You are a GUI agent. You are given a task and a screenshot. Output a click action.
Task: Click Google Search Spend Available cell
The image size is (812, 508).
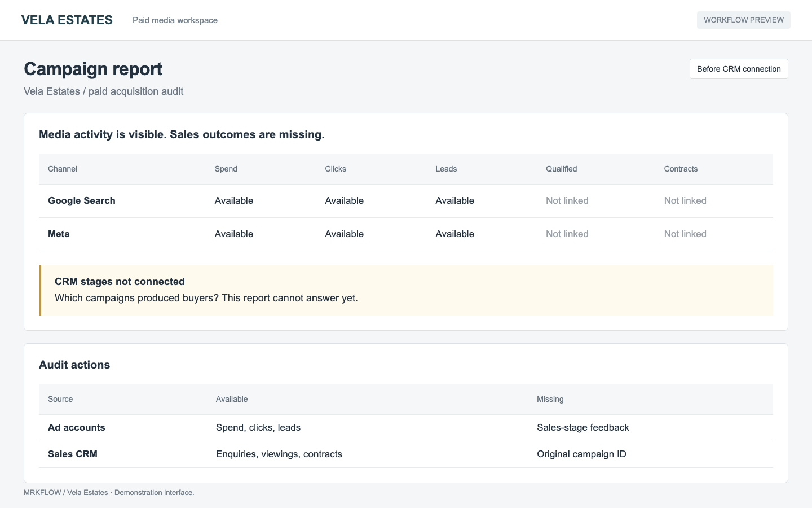[x=234, y=200]
